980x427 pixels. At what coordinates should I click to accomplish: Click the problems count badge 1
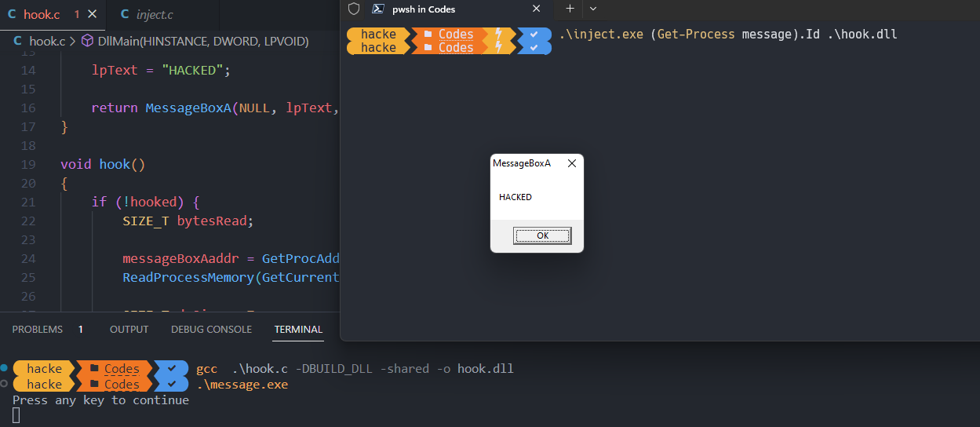[x=81, y=329]
